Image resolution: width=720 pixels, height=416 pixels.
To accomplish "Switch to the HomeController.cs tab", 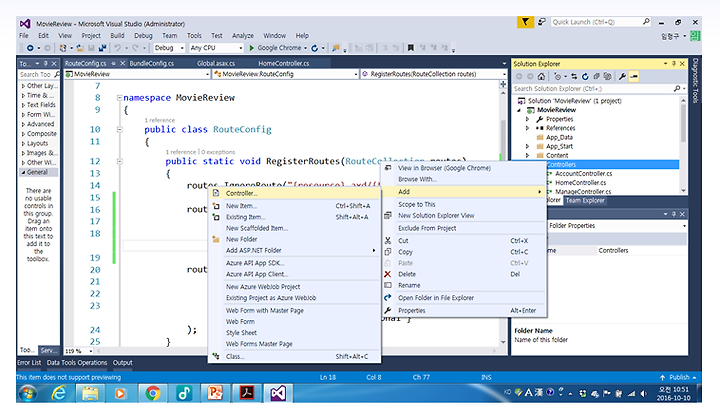I will click(x=283, y=63).
